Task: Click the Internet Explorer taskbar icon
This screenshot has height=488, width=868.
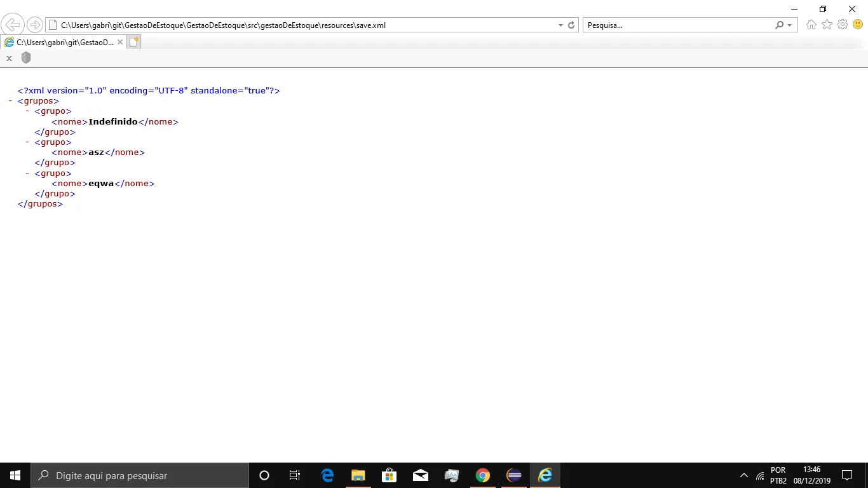Action: [x=545, y=475]
